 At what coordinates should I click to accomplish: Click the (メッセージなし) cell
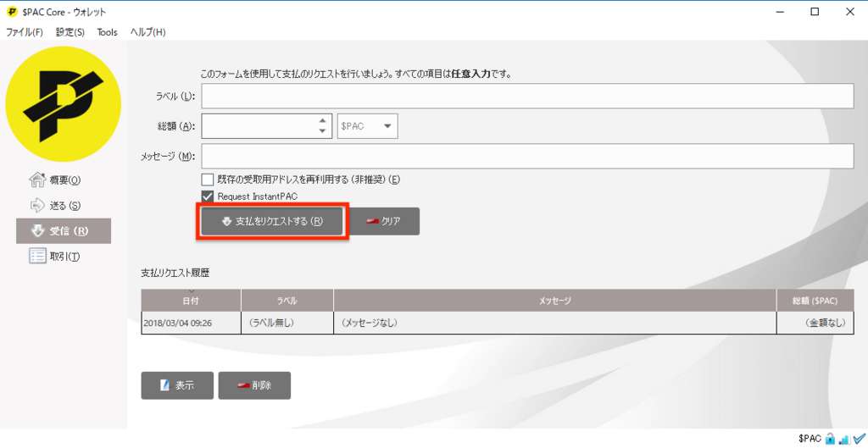pyautogui.click(x=555, y=323)
